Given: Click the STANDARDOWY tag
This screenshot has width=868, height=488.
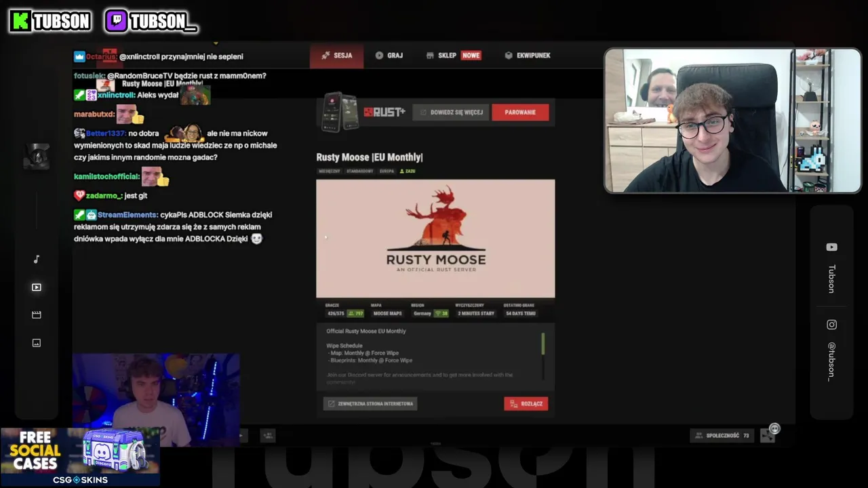Looking at the screenshot, I should 359,171.
